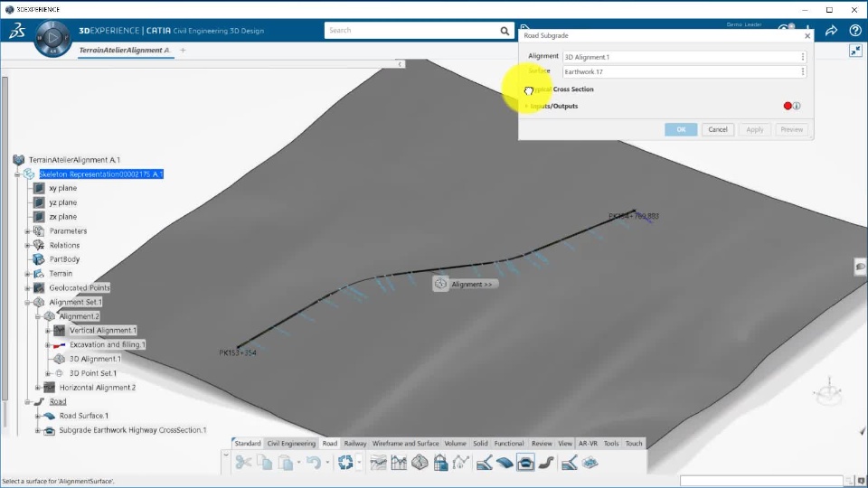Switch to the Railway tab

point(354,443)
